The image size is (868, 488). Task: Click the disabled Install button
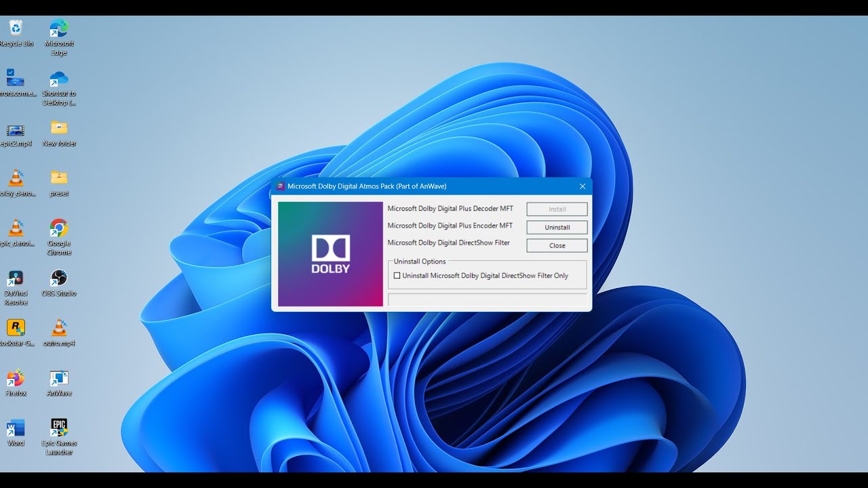pyautogui.click(x=557, y=209)
